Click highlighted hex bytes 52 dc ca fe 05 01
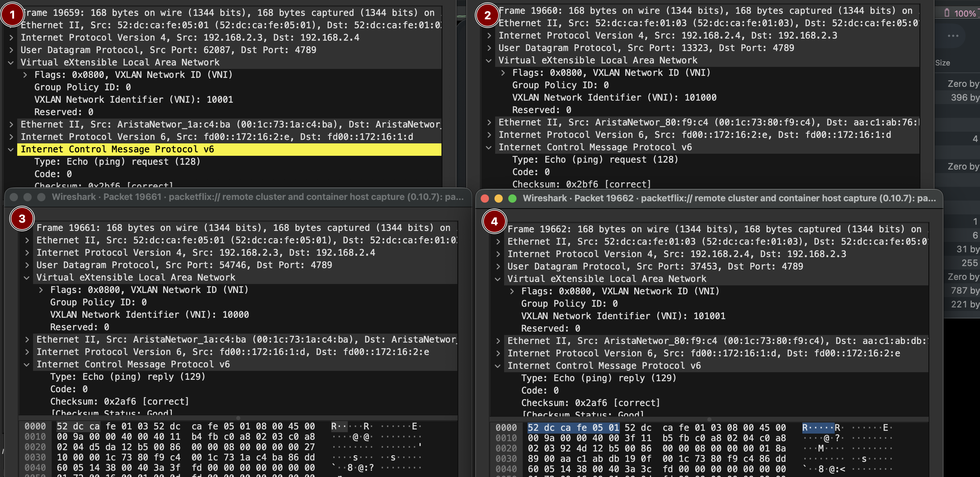 tap(573, 427)
